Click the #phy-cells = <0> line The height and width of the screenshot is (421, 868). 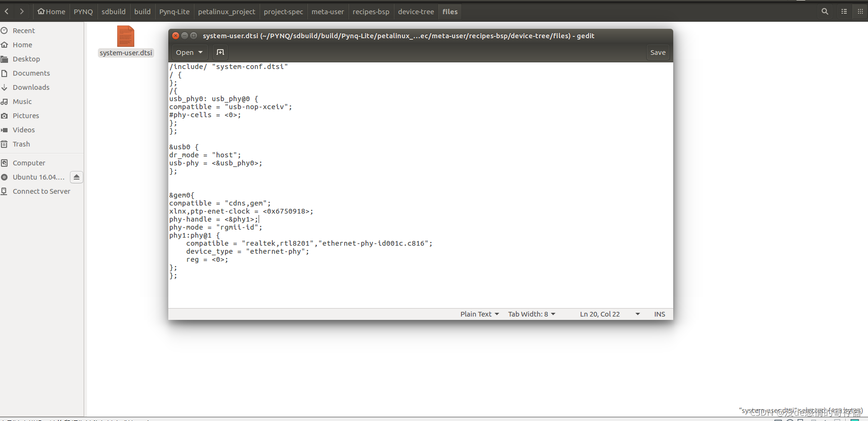tap(205, 115)
